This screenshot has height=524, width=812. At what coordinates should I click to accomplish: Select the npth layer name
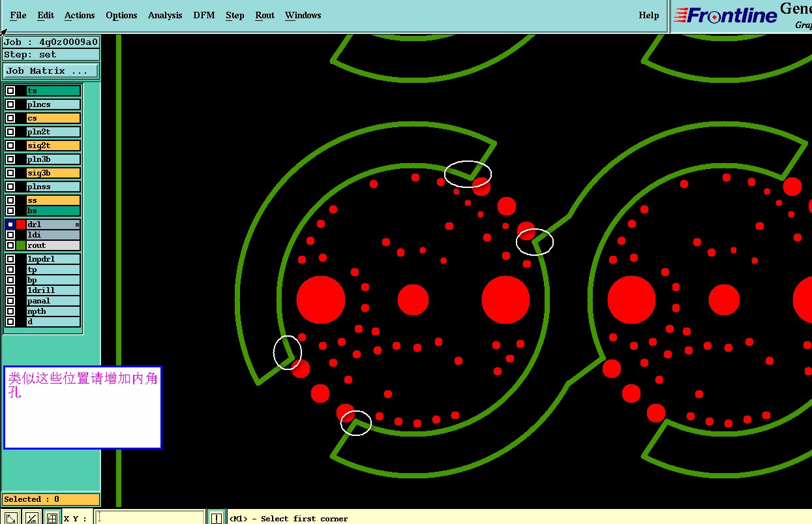tap(53, 311)
